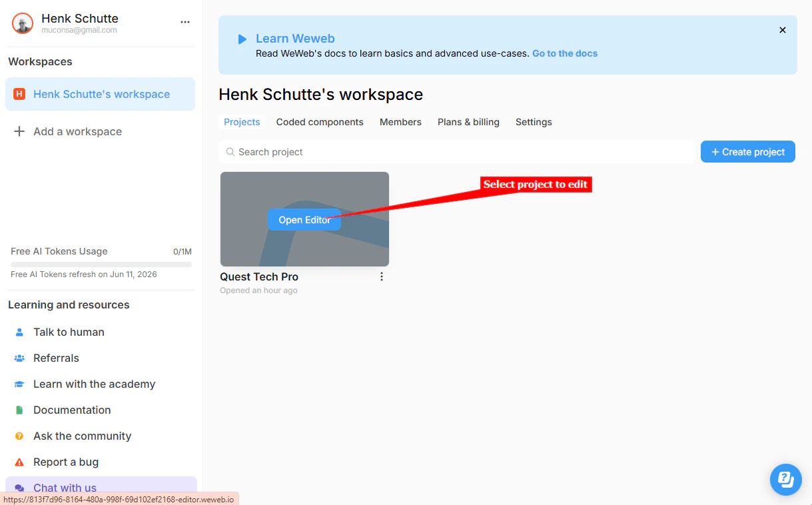Open the Learn Weweb heading link
This screenshot has height=505, width=812.
295,39
